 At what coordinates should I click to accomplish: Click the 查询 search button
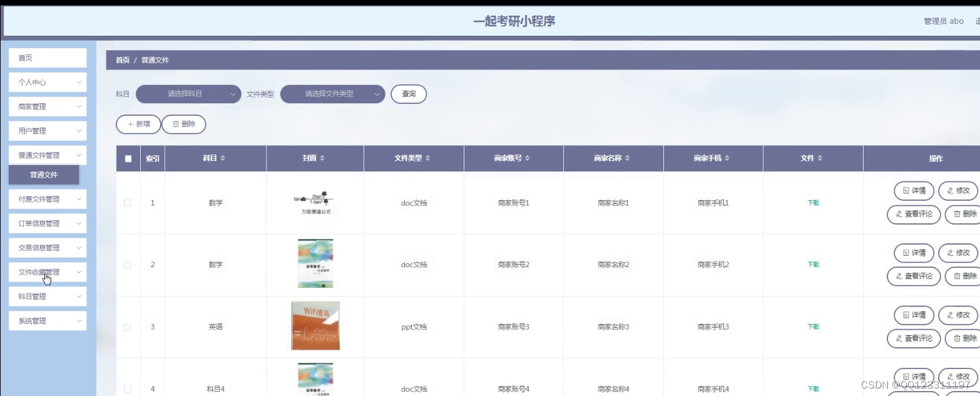(408, 93)
